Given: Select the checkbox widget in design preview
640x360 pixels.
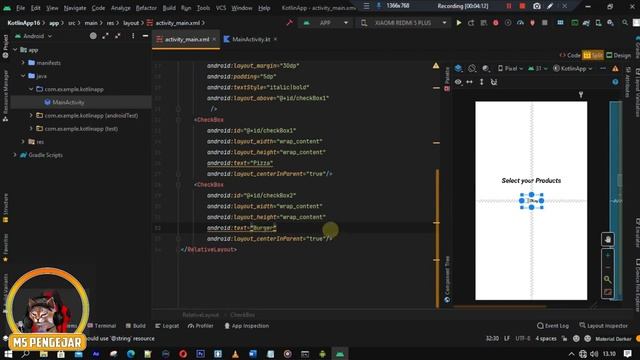Looking at the screenshot, I should click(531, 201).
